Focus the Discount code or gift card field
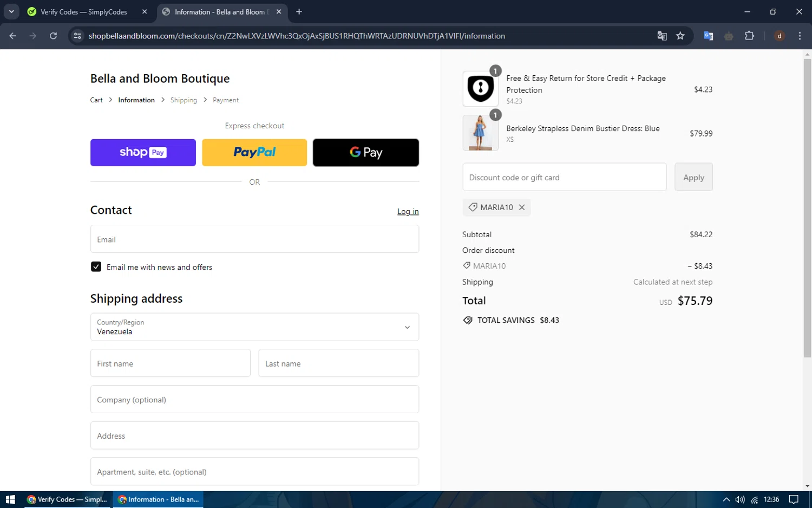The height and width of the screenshot is (508, 812). [565, 177]
